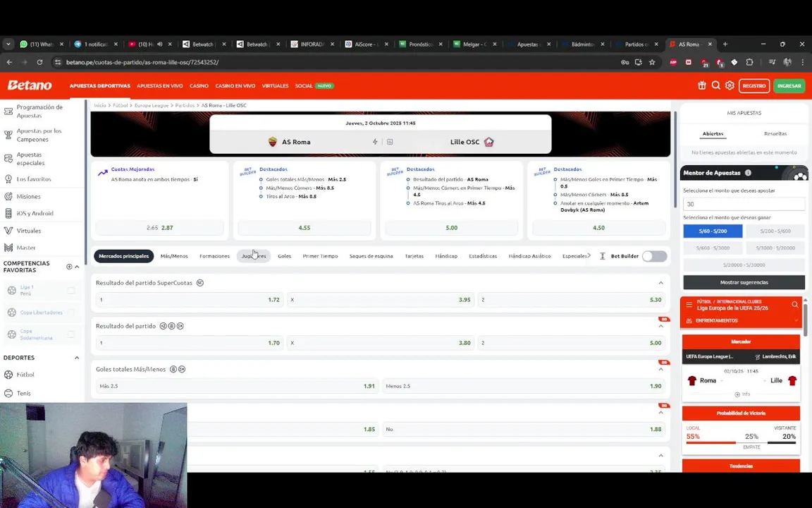This screenshot has height=508, width=812.
Task: Select the Cuotas Mejoradas 2.87 boosted odds
Action: pyautogui.click(x=160, y=228)
